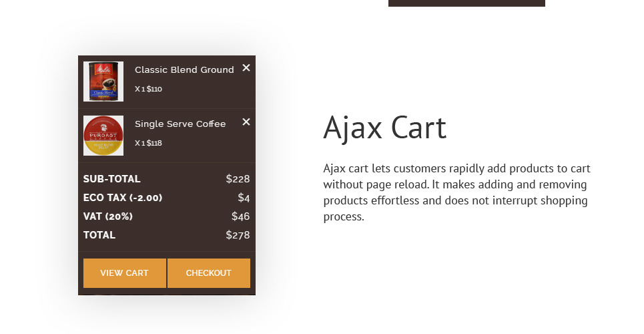Image resolution: width=644 pixels, height=334 pixels.
Task: Click the Eco Tax (-2.00) label
Action: [x=123, y=198]
